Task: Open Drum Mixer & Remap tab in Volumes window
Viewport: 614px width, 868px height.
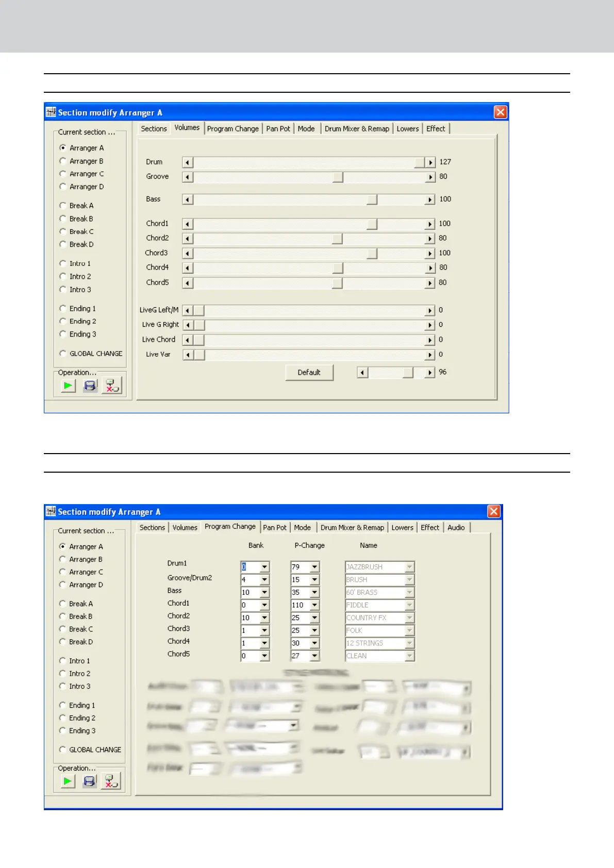Action: (x=357, y=129)
